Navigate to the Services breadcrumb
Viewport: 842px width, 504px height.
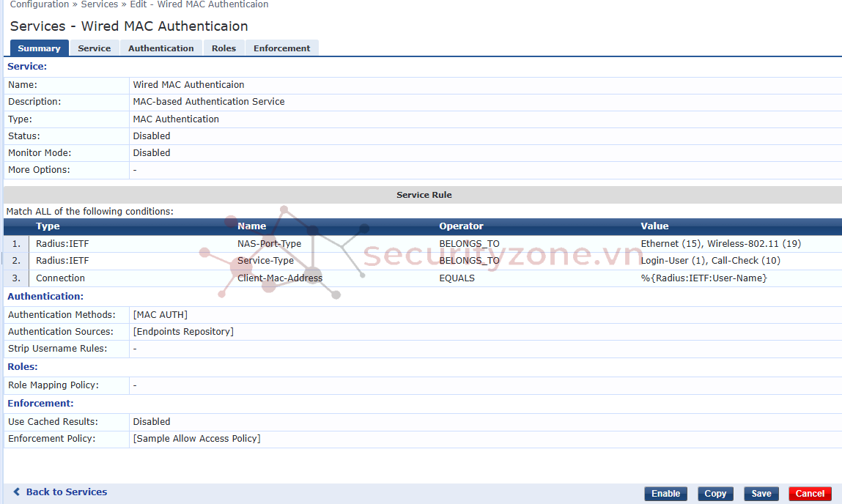pyautogui.click(x=100, y=4)
